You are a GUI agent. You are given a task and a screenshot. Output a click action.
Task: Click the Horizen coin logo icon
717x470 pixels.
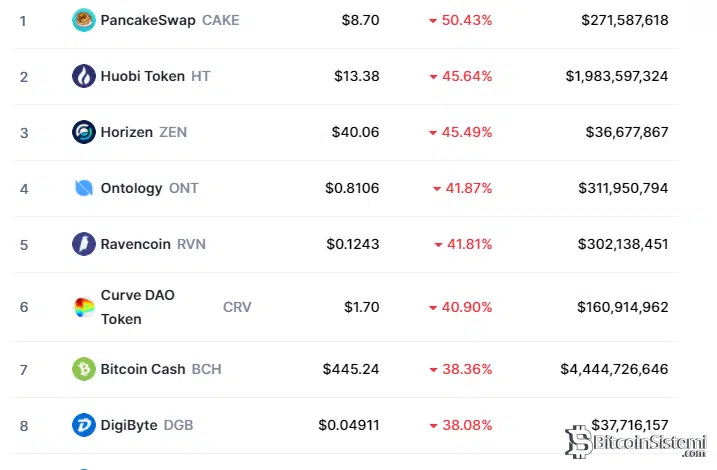(84, 132)
